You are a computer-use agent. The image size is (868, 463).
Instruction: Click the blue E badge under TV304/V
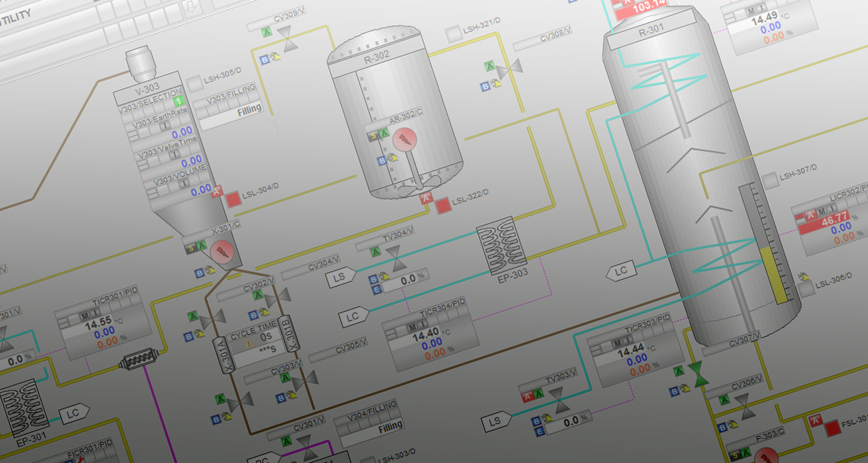point(377,290)
